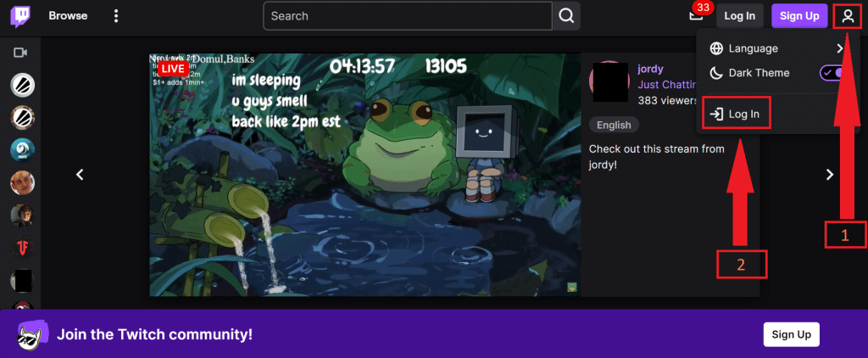
Task: Click the search magnifier button
Action: point(566,16)
